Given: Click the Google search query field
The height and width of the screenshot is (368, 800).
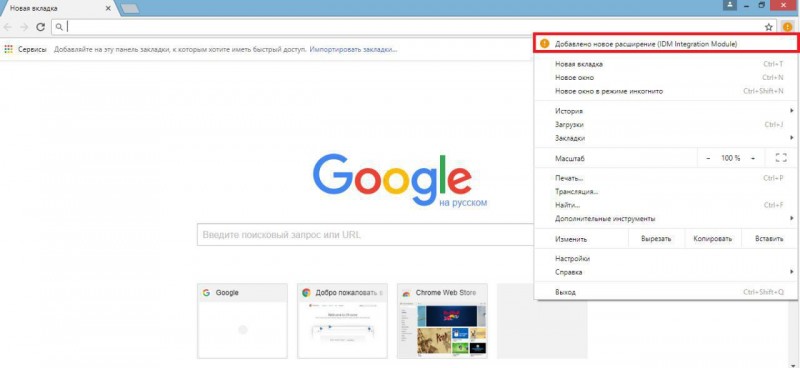Looking at the screenshot, I should tap(365, 235).
